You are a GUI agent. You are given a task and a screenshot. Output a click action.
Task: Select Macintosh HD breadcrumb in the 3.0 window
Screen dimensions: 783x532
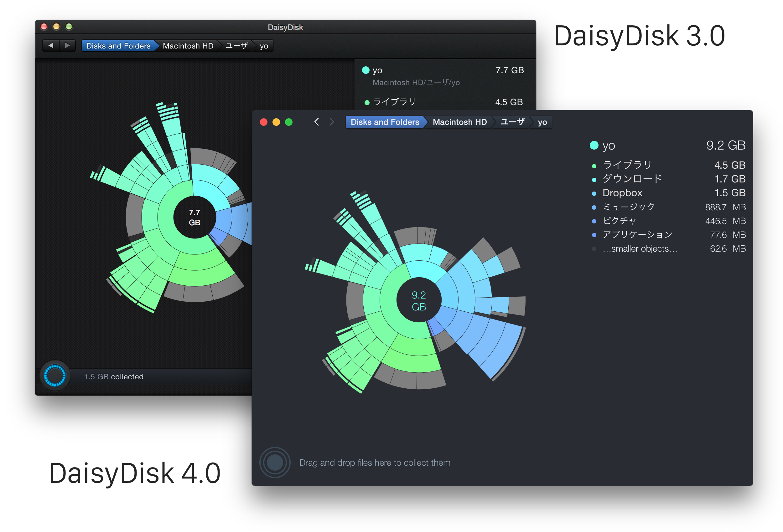coord(188,46)
